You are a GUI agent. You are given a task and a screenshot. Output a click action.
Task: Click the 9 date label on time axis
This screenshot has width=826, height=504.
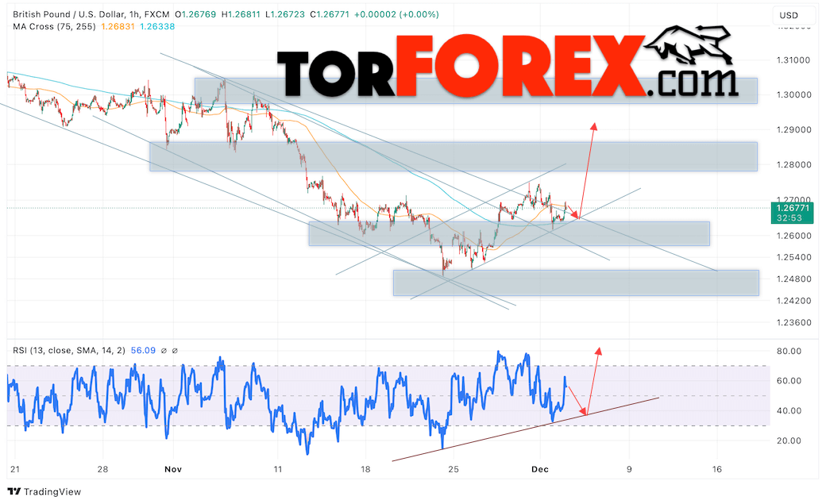pos(629,469)
